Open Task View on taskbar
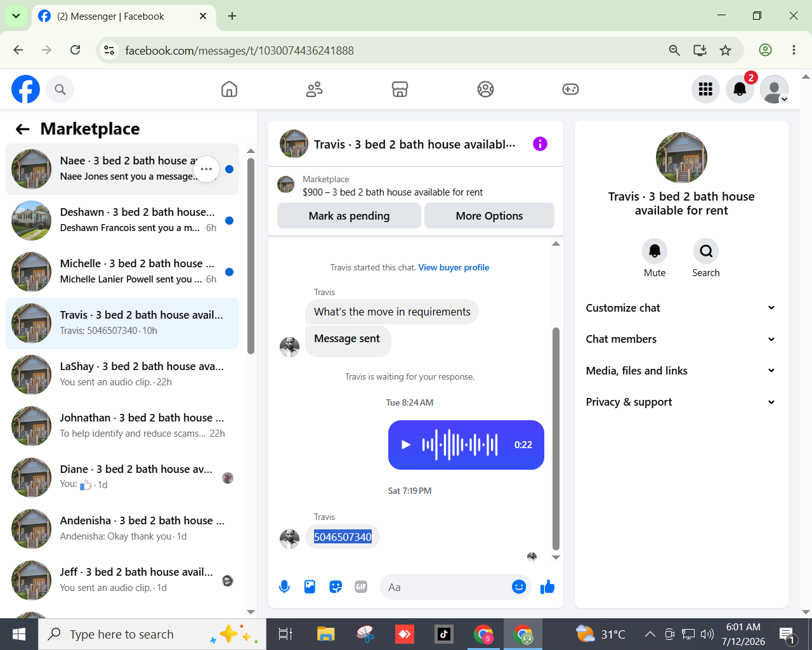This screenshot has height=650, width=812. click(285, 634)
